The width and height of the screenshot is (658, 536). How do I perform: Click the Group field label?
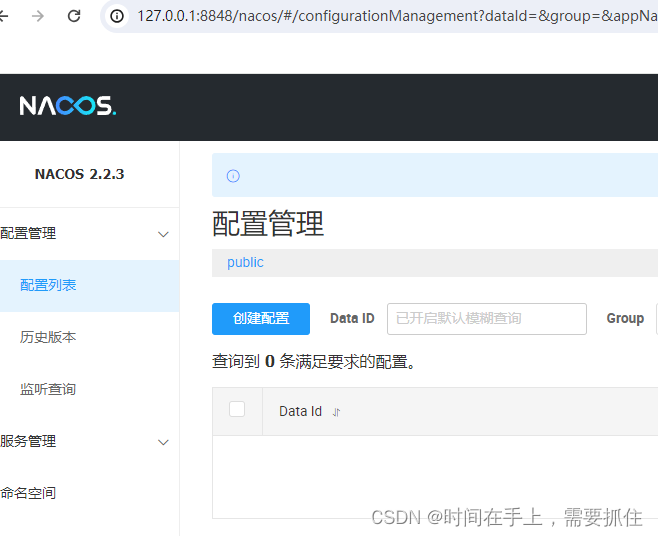click(x=625, y=319)
